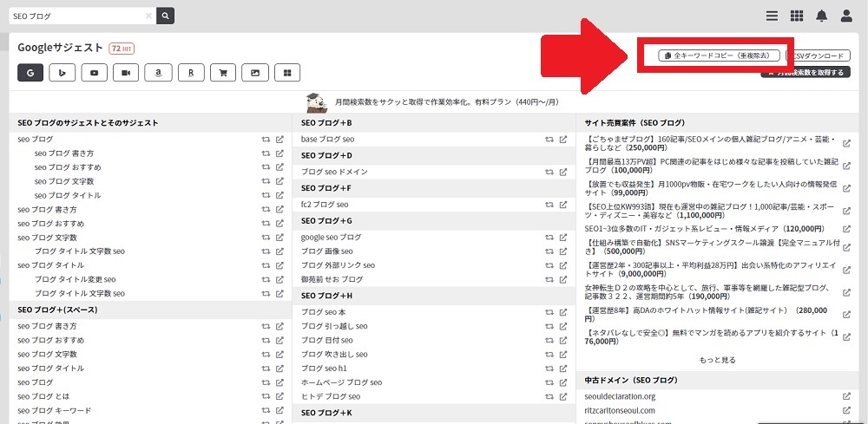Open the apps grid icon in header
This screenshot has width=868, height=424.
(797, 16)
